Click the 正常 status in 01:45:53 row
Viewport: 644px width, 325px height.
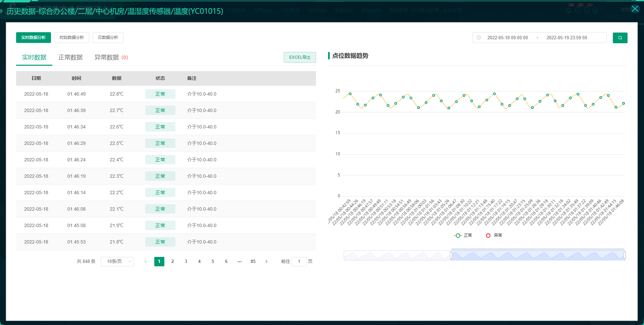(x=160, y=242)
